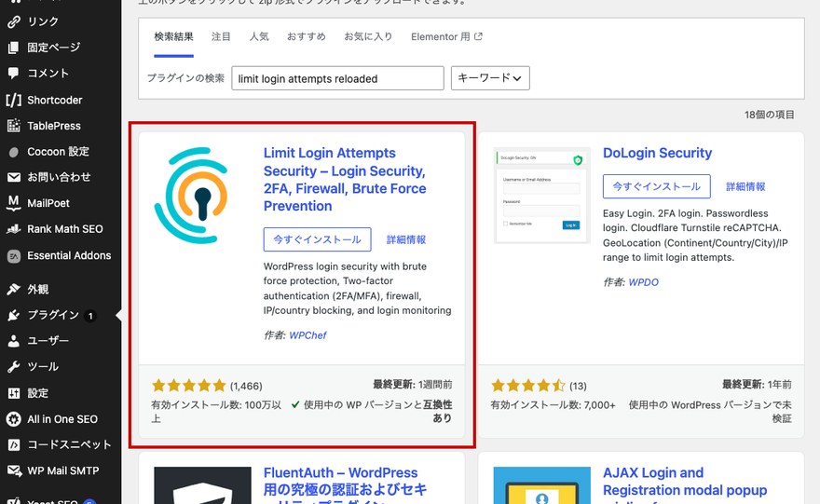Open the WPDO author link
Screen dimensions: 820x504
tap(643, 282)
